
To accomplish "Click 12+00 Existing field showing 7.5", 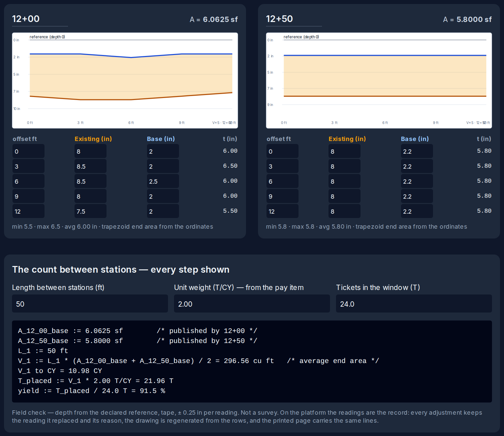I will click(x=90, y=211).
